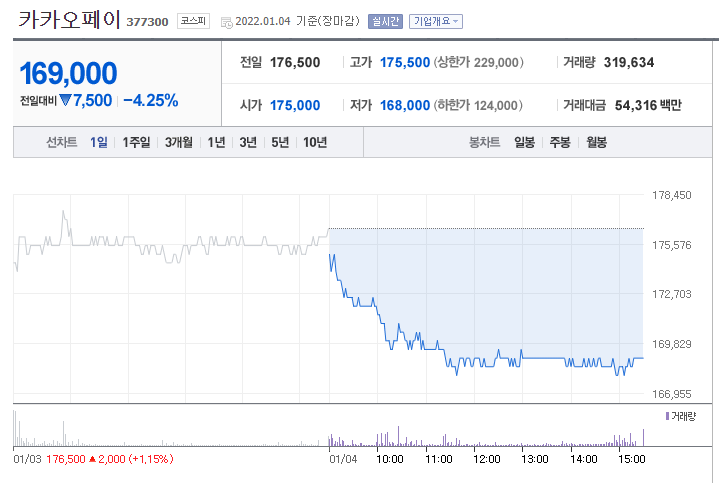719x483 pixels.
Task: Click the 172,703 axis label
Action: (x=672, y=294)
